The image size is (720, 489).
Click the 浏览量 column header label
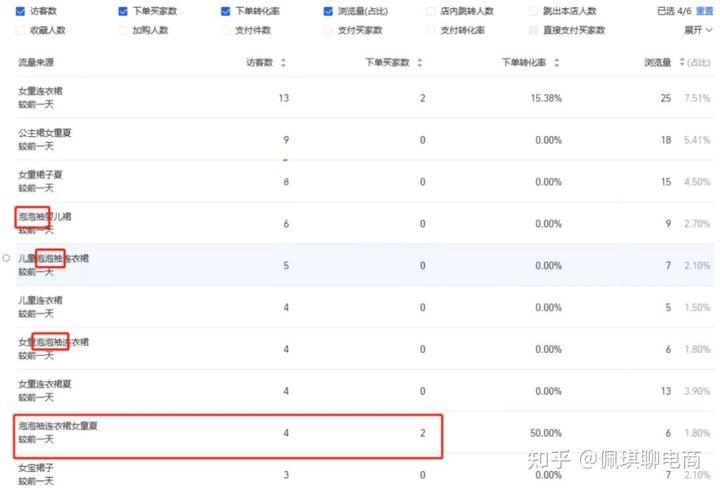[x=658, y=62]
